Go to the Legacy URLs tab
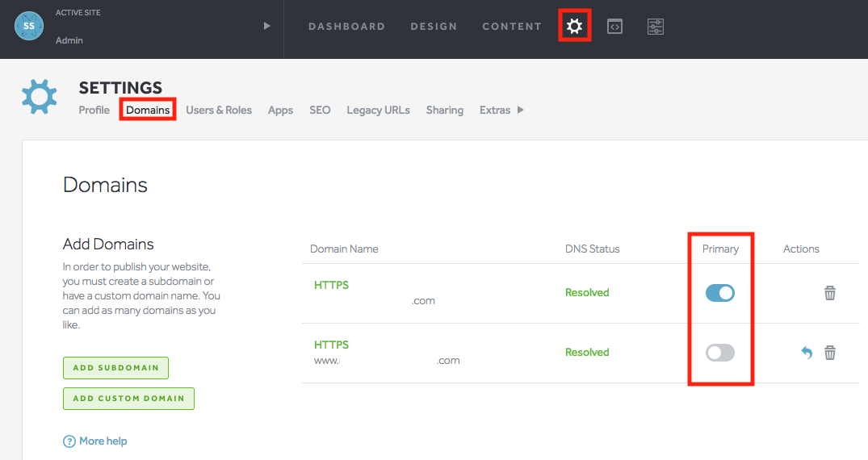 [378, 110]
